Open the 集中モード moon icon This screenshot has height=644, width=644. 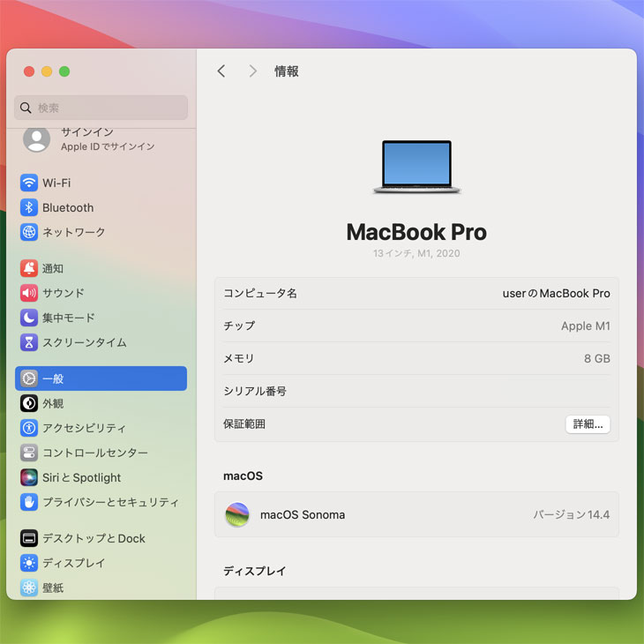click(x=29, y=318)
